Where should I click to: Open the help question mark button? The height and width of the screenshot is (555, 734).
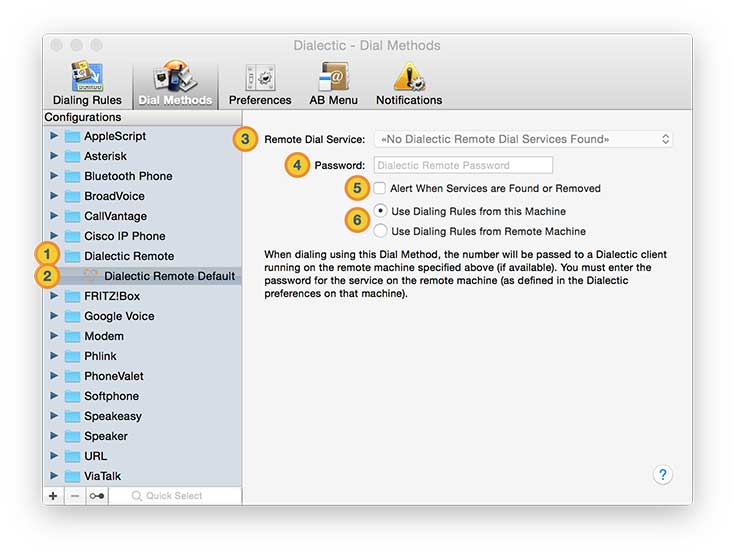coord(662,475)
